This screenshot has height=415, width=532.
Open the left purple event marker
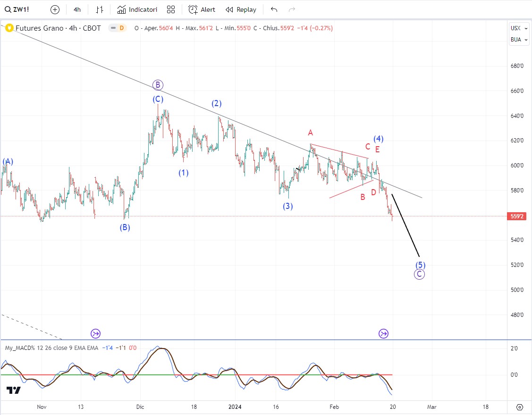(96, 333)
